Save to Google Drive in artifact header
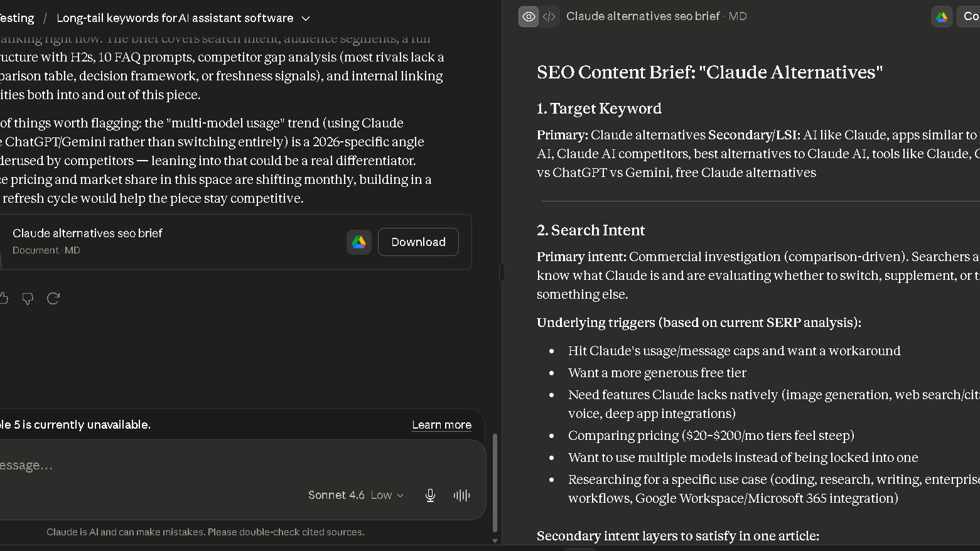Screen dimensions: 980x551 point(942,16)
